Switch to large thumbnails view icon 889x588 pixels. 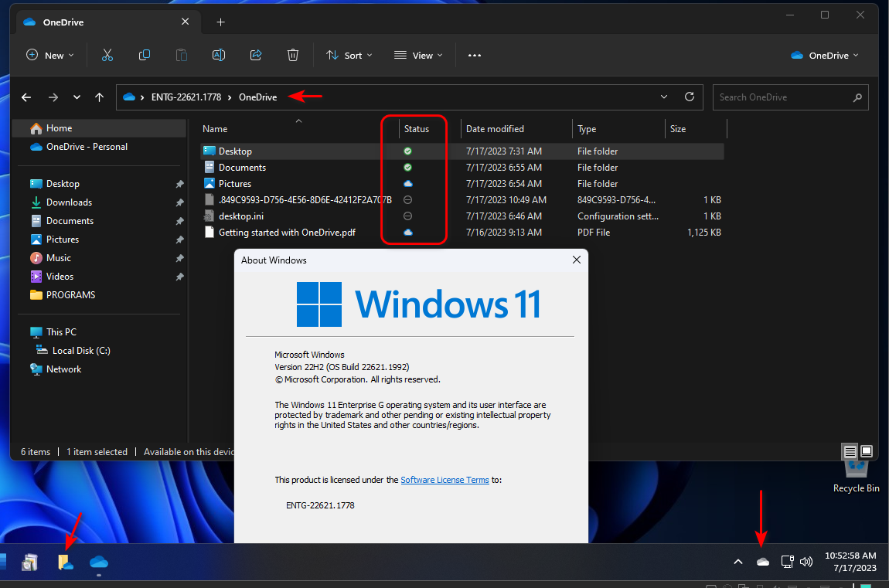point(867,451)
